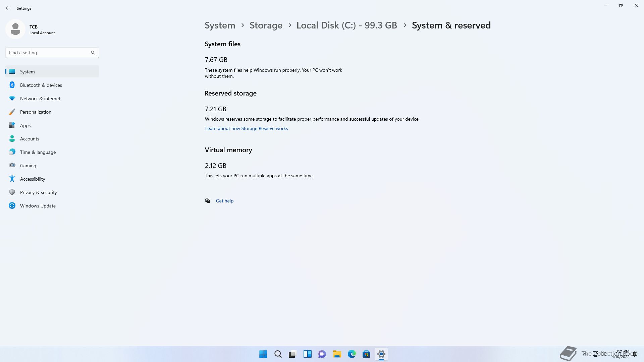Open Microsoft Store from the taskbar
This screenshot has height=362, width=644.
367,354
